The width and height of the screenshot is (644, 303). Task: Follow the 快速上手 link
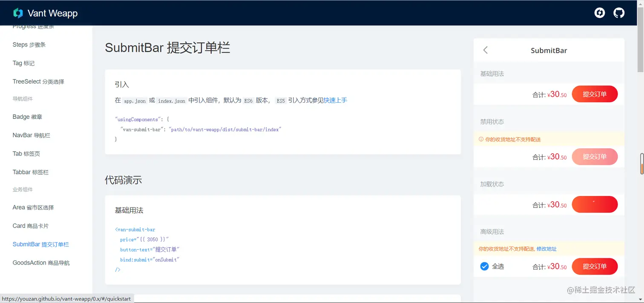(x=335, y=101)
